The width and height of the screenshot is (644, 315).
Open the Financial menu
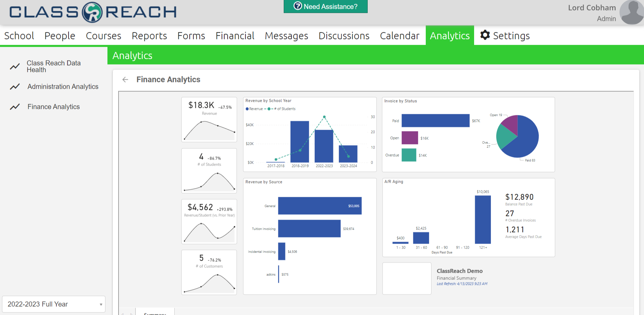pyautogui.click(x=235, y=36)
